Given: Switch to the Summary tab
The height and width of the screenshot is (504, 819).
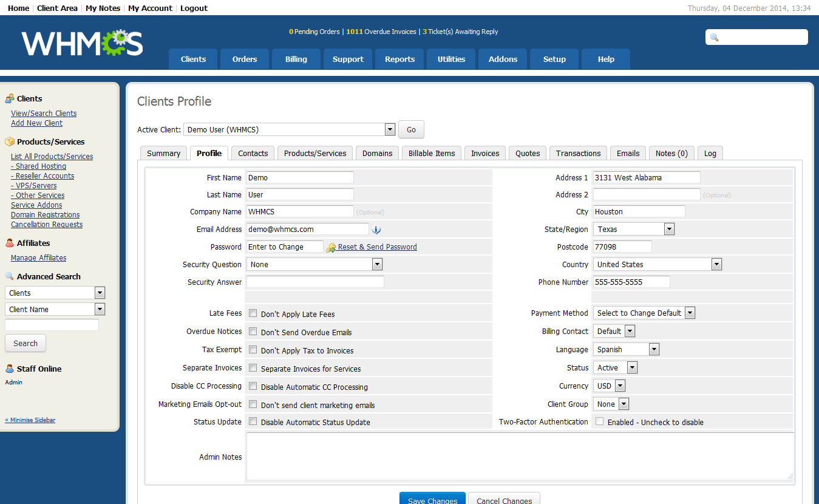Looking at the screenshot, I should 163,153.
